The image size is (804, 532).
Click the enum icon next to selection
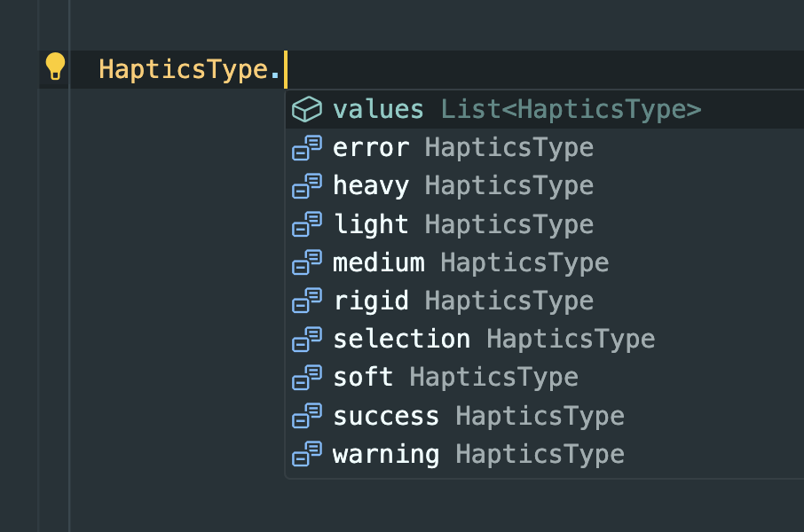coord(307,340)
